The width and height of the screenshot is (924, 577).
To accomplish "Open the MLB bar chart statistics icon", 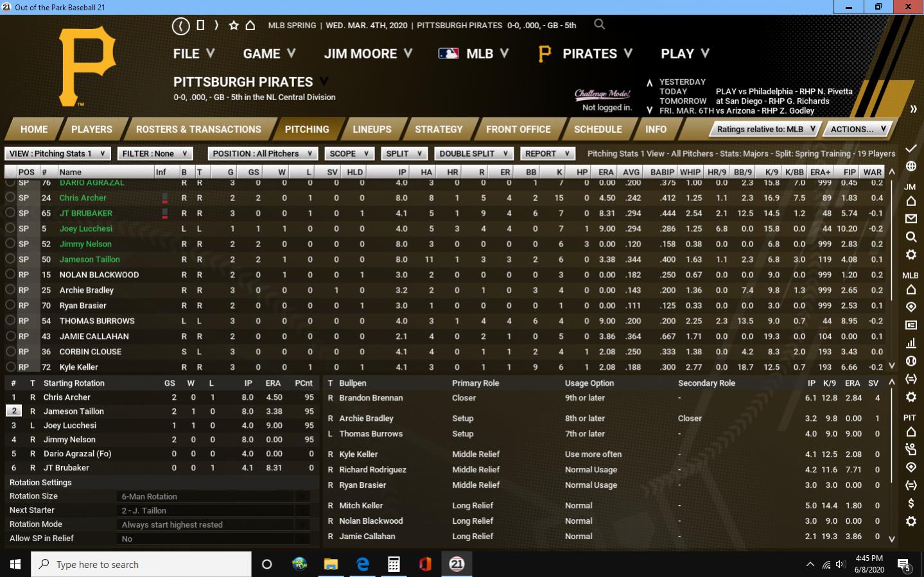I will coord(911,343).
